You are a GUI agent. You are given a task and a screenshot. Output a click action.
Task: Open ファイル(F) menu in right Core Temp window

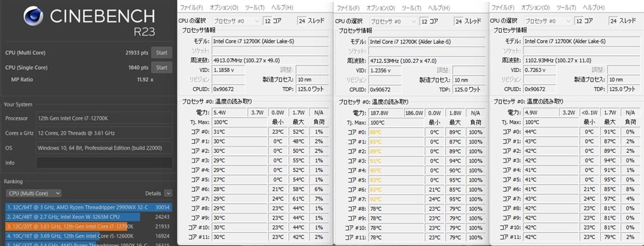(503, 8)
